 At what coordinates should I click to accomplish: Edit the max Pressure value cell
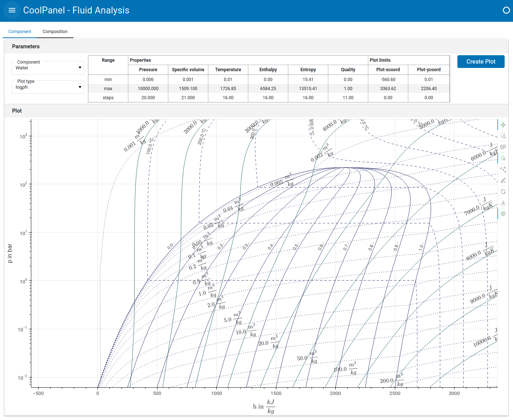tap(148, 89)
